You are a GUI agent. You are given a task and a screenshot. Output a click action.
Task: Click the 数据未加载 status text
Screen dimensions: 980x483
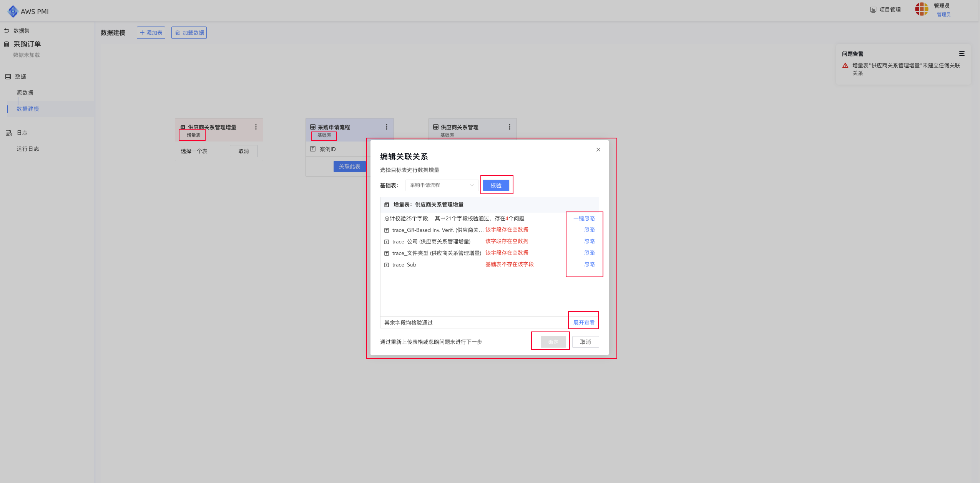click(27, 55)
